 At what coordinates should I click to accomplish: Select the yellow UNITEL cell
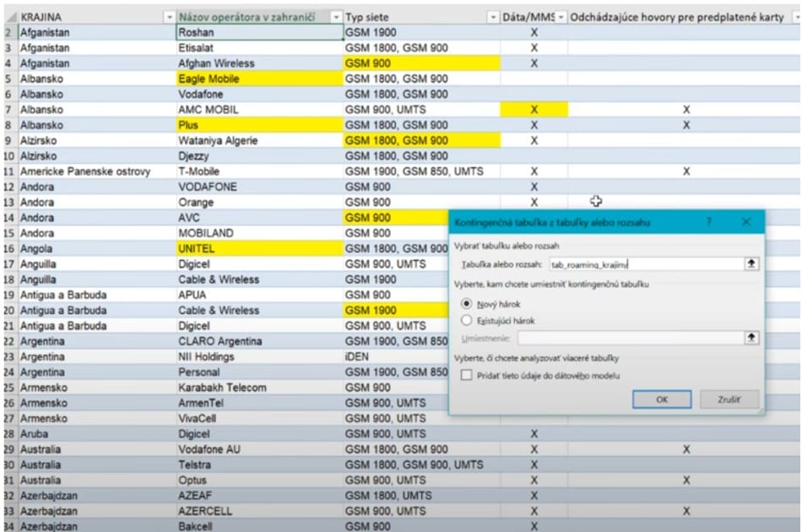(260, 248)
